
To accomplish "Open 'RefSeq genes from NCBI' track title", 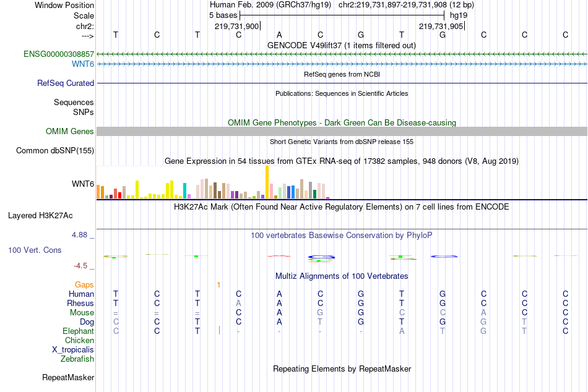I will click(x=342, y=74).
